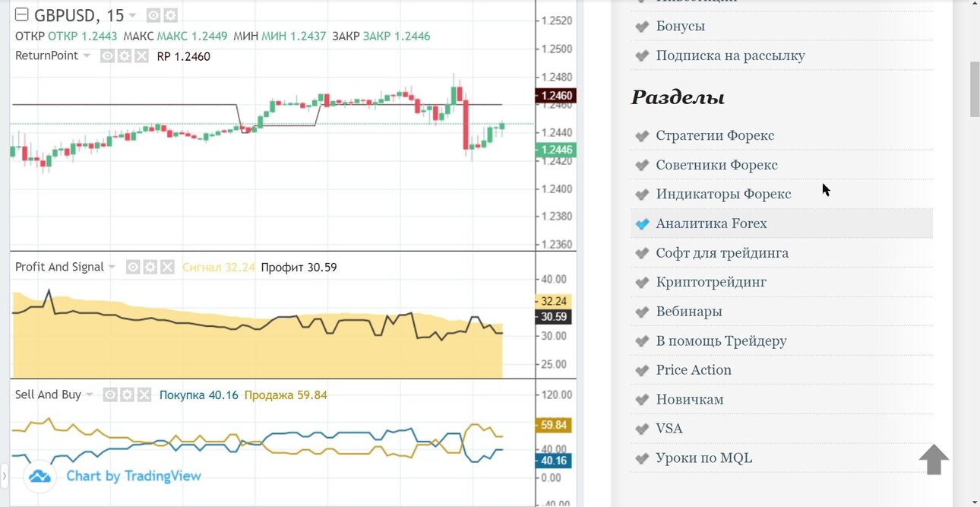The height and width of the screenshot is (507, 980).
Task: Click the МАКС 1.2449 high value
Action: (192, 36)
